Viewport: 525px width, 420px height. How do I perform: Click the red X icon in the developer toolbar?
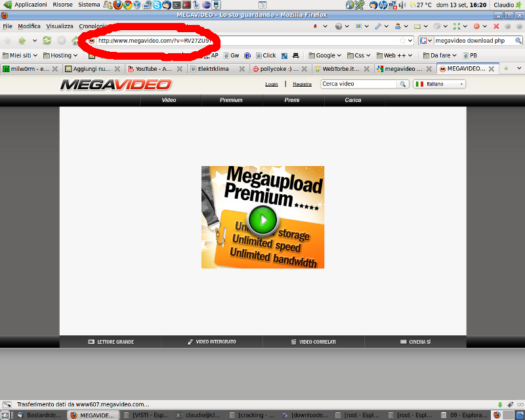point(496,26)
